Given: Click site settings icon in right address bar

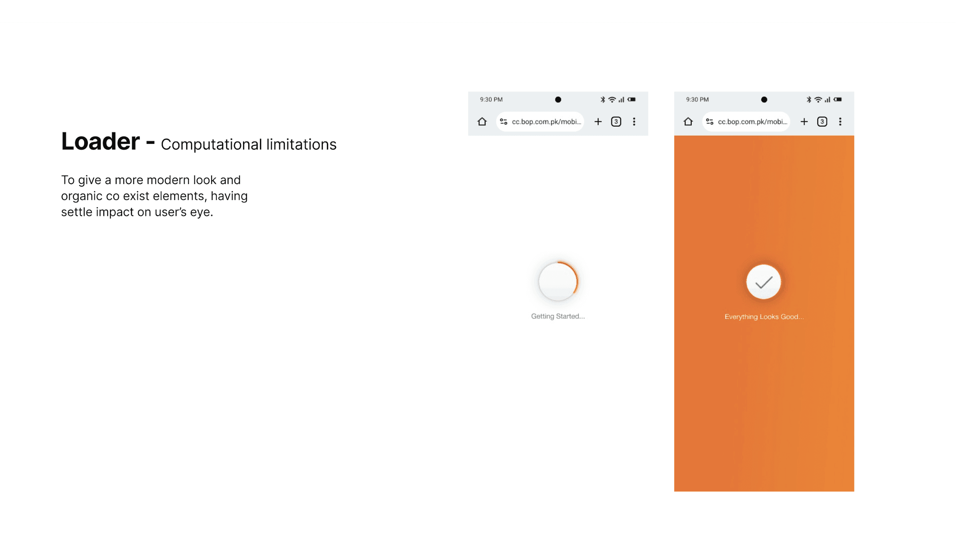Looking at the screenshot, I should coord(709,122).
